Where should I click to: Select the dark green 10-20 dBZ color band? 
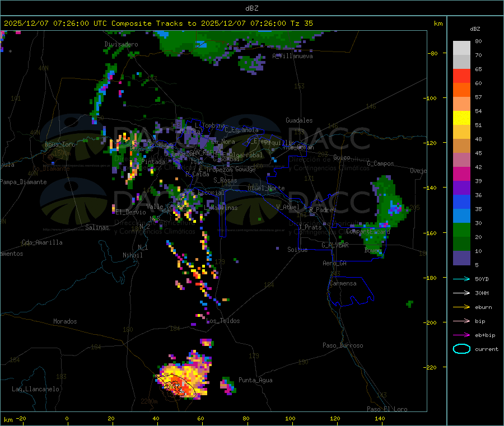(x=461, y=244)
